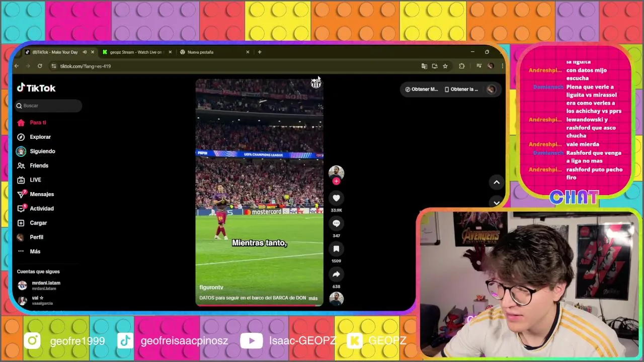The width and height of the screenshot is (644, 362).
Task: Go back in the browser
Action: pyautogui.click(x=17, y=66)
